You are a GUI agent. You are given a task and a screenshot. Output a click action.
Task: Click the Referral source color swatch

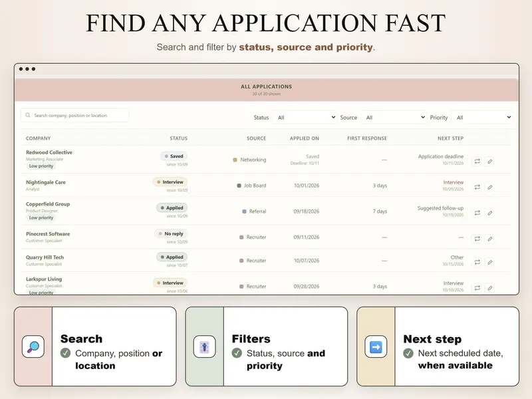coord(244,211)
